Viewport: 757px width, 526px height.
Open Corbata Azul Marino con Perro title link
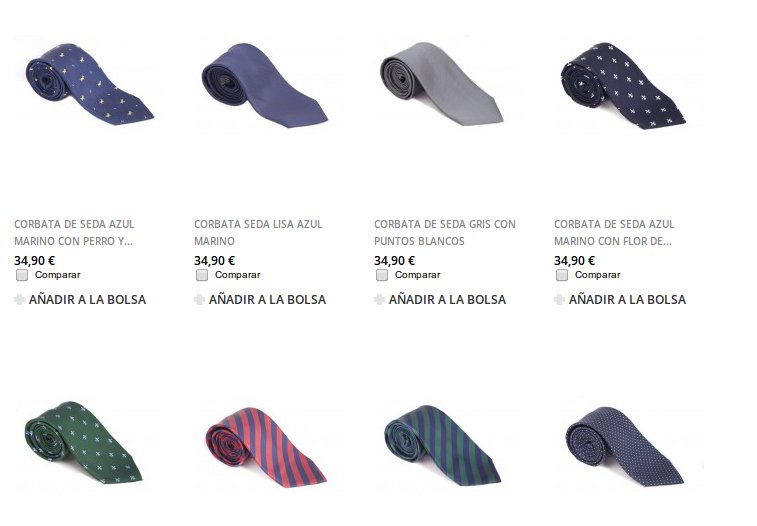click(x=74, y=233)
